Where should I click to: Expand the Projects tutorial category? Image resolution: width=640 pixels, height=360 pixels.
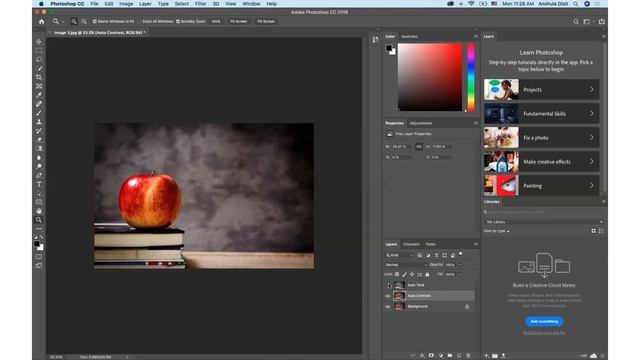tap(541, 89)
